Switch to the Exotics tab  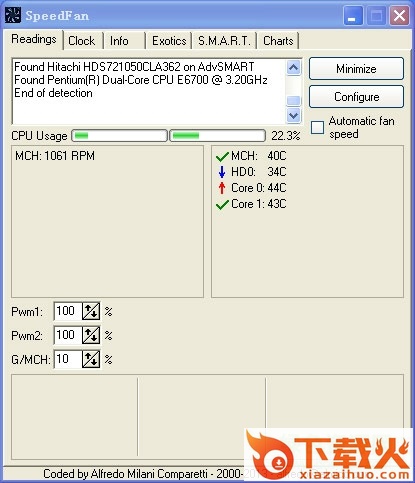(x=169, y=41)
